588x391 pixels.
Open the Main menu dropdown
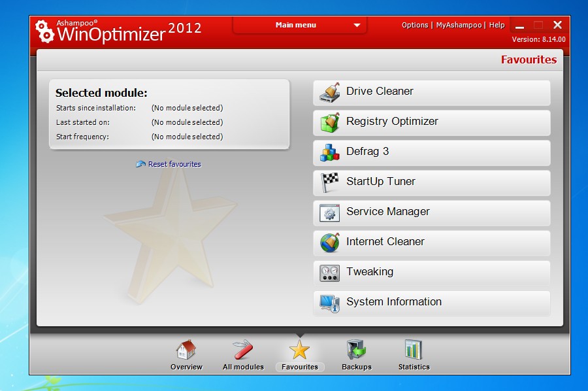[299, 25]
